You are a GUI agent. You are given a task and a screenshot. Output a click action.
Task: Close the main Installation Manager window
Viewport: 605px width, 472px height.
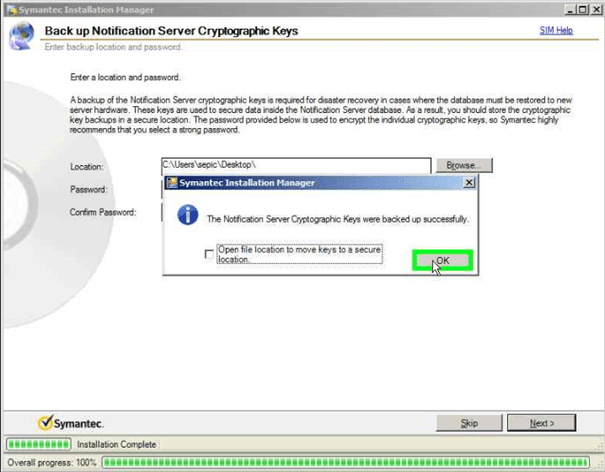tap(595, 9)
